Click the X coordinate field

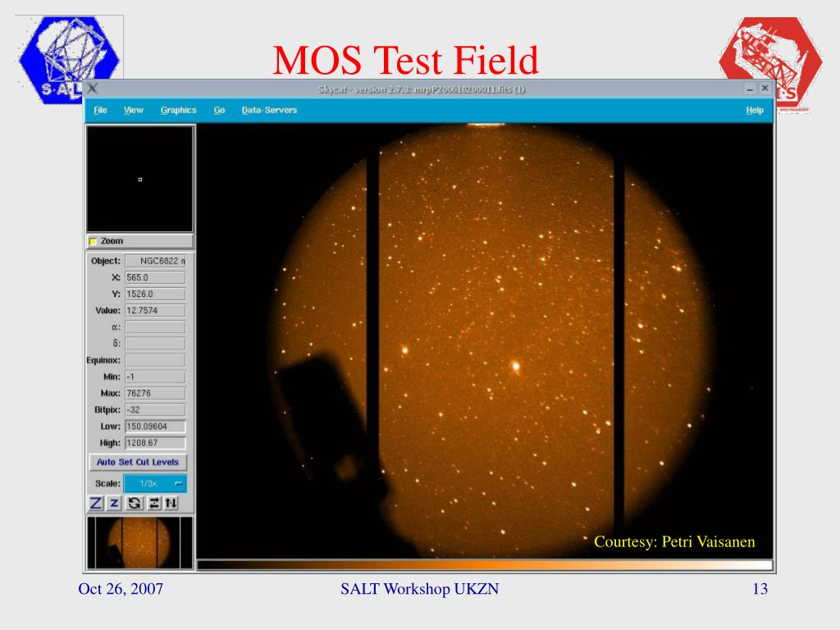[x=155, y=277]
